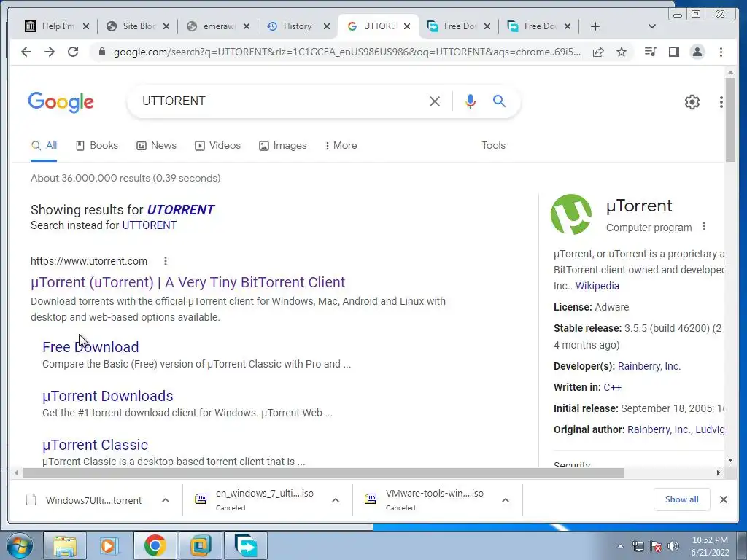
Task: Select the Books search filter
Action: tap(97, 145)
